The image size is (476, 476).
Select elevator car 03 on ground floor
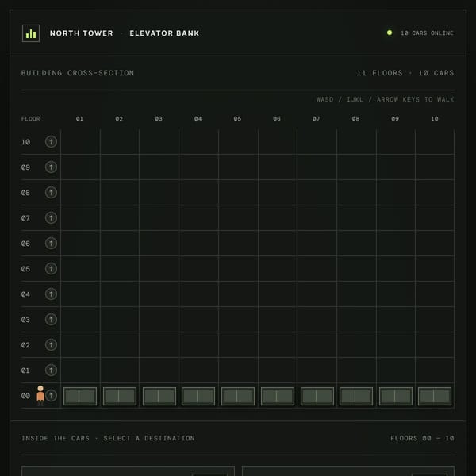(159, 396)
